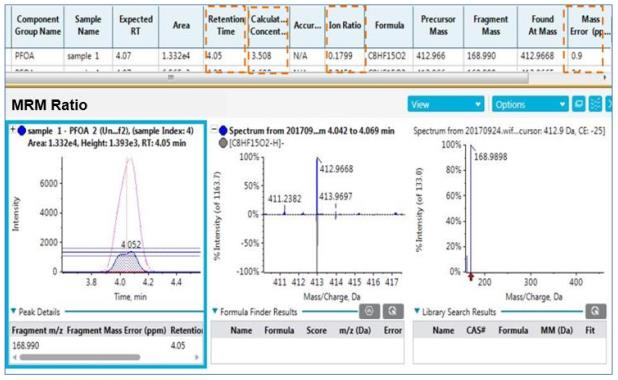Toggle the gray circle beside [C8HF15O2-H]-
The width and height of the screenshot is (618, 380).
tap(223, 143)
